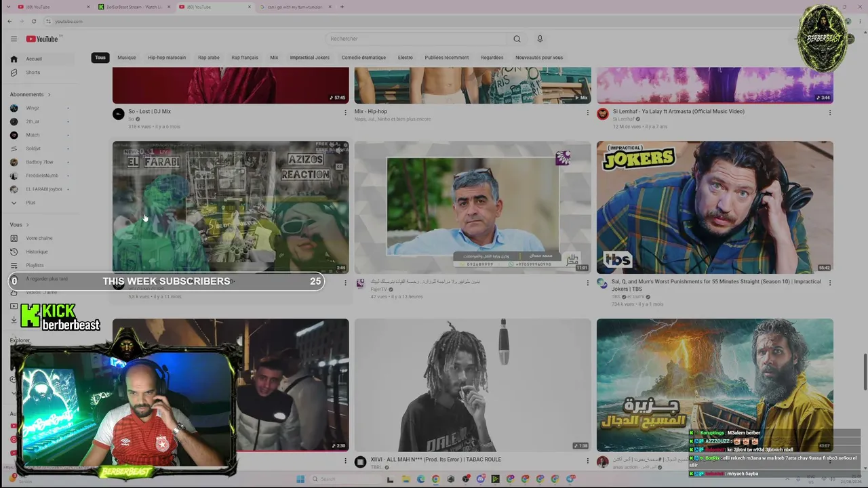Open a new browser tab

click(x=342, y=7)
